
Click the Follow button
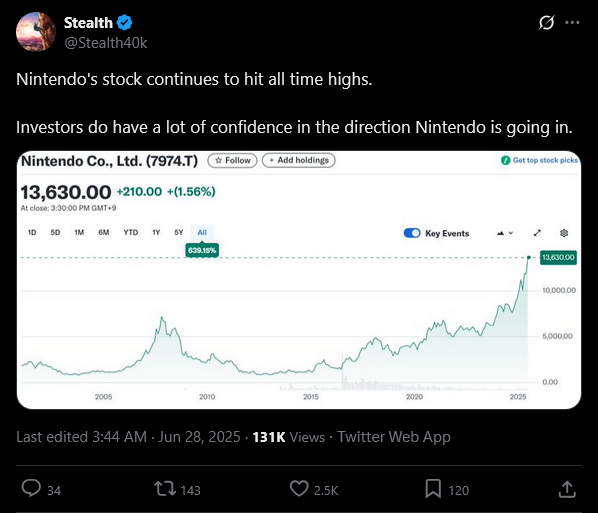coord(232,161)
